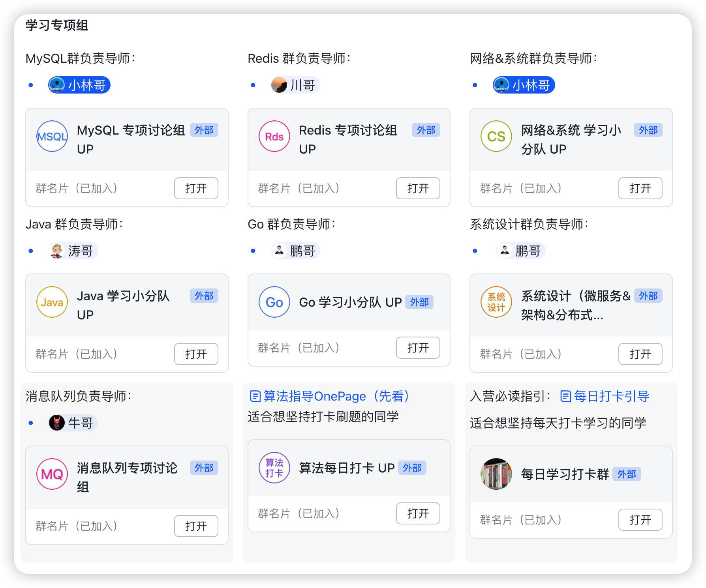Image resolution: width=706 pixels, height=588 pixels.
Task: Click the Java group avatar icon
Action: [x=52, y=302]
